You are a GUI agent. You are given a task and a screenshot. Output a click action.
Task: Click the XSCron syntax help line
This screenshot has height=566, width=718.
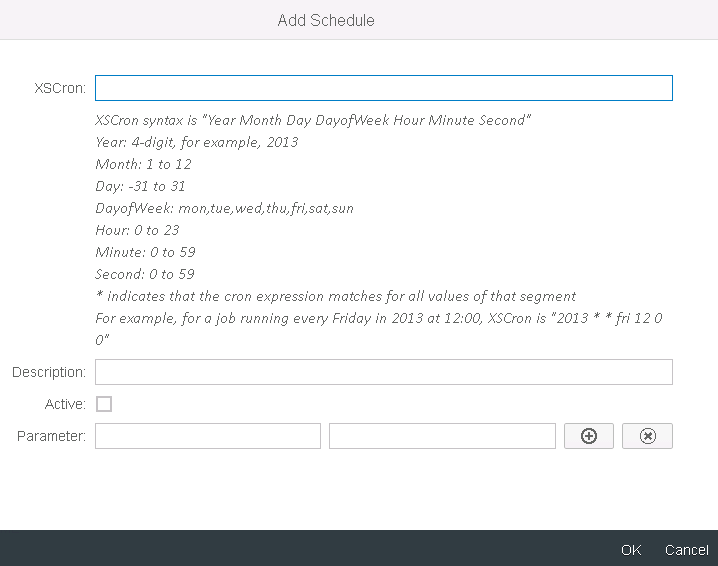(x=312, y=120)
